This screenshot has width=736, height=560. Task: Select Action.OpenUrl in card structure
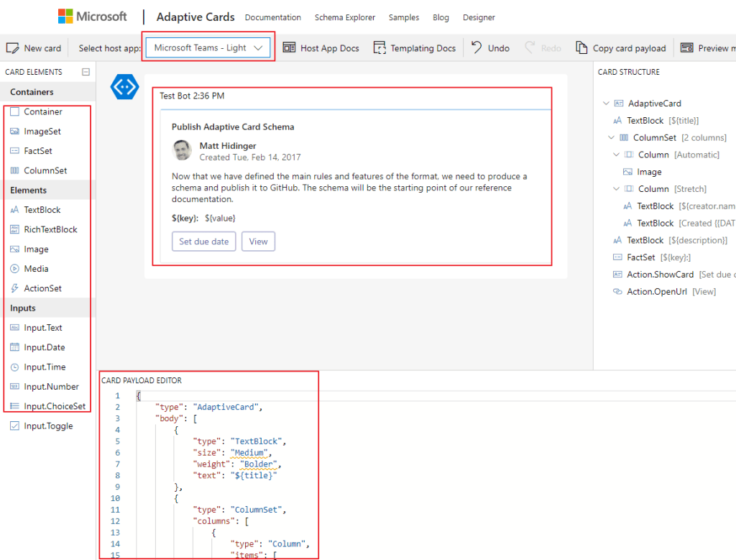tap(656, 292)
